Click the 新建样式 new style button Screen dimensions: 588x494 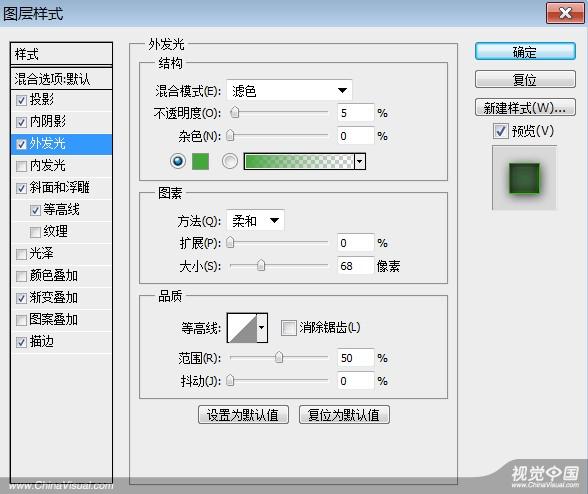click(x=525, y=108)
